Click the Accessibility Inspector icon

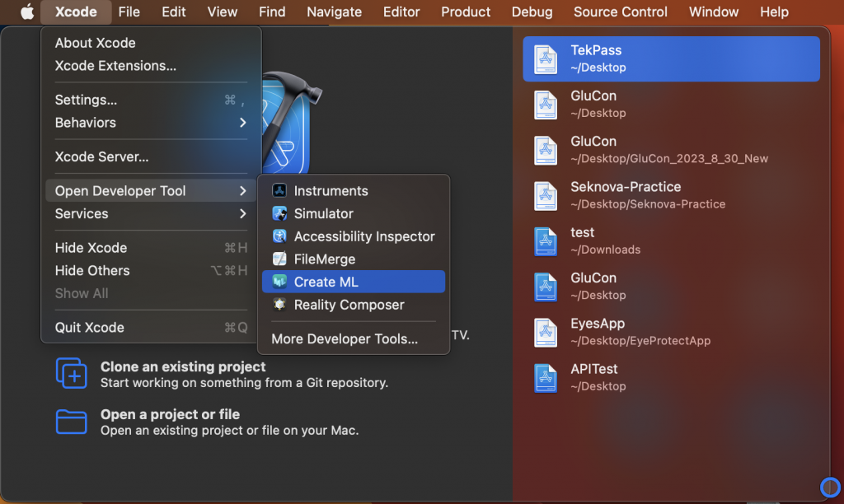(279, 236)
